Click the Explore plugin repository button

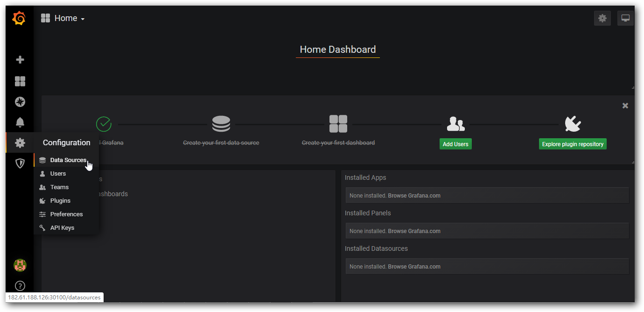tap(573, 144)
